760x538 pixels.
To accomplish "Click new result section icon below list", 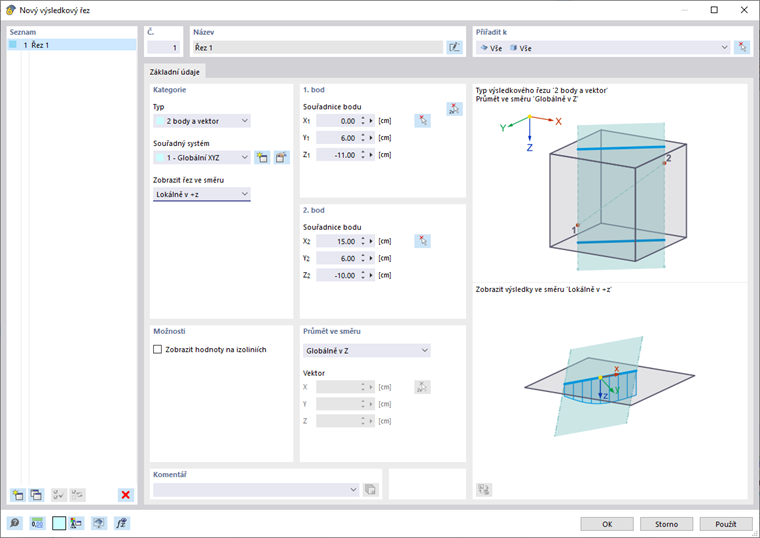I will pyautogui.click(x=18, y=495).
